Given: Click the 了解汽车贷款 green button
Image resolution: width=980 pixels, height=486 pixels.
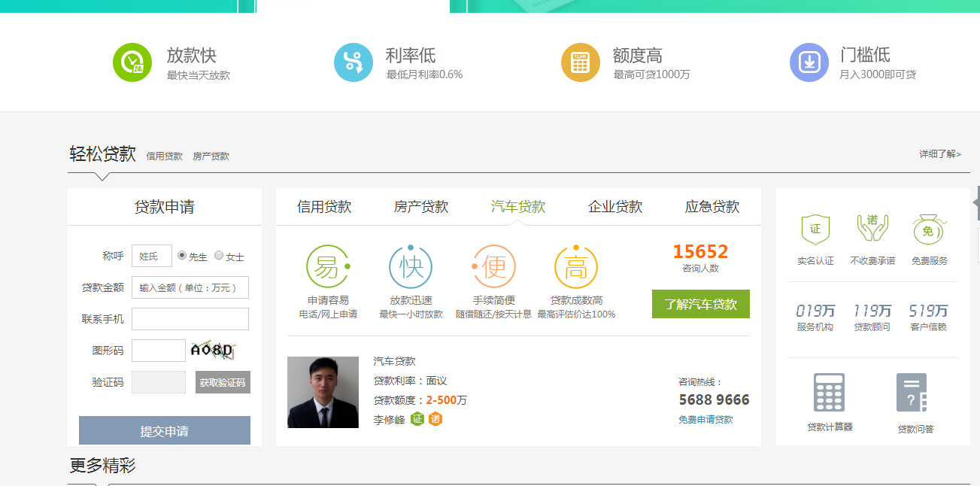Looking at the screenshot, I should 700,305.
